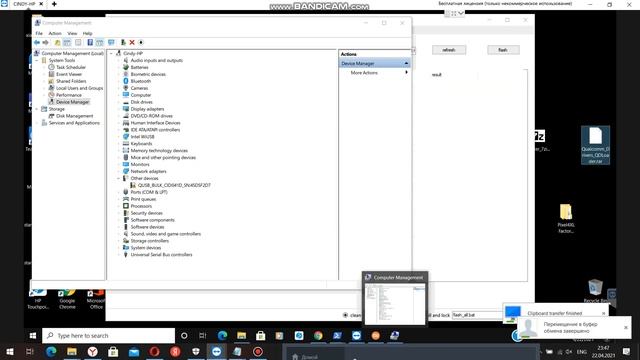
Task: Select the Pixel4XL factory folder on desktop
Action: click(566, 218)
